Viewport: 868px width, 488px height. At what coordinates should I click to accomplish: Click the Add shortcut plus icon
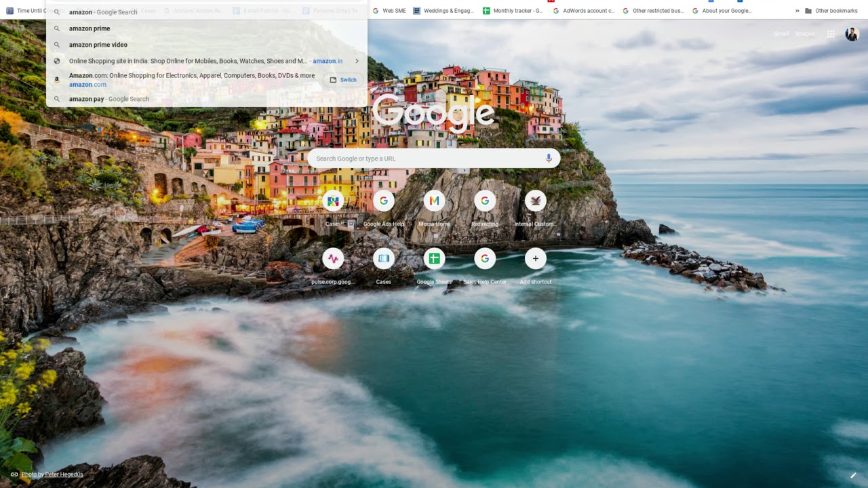click(x=535, y=258)
